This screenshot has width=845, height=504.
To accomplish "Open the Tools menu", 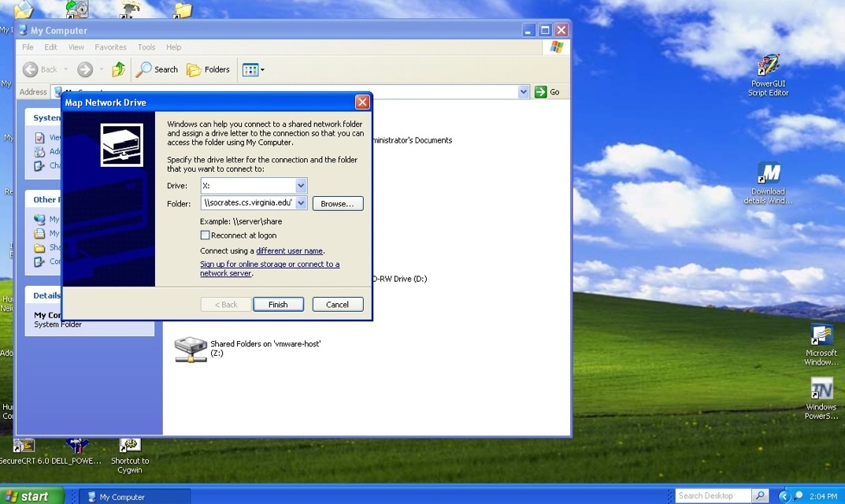I will [146, 47].
